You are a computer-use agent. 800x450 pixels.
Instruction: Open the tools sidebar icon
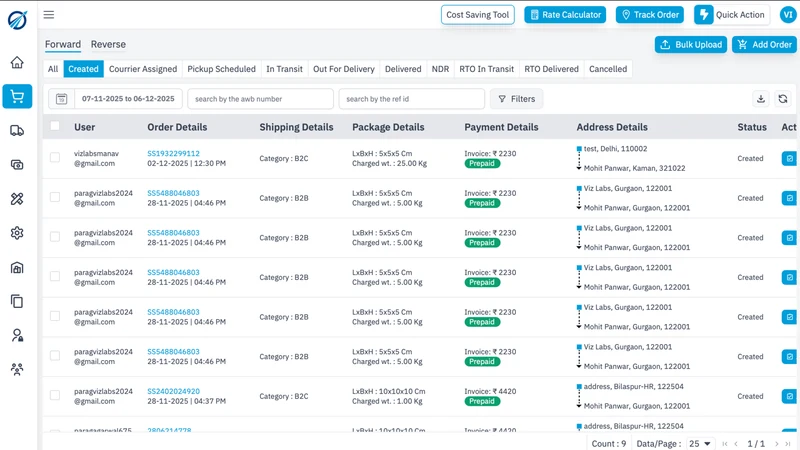point(17,199)
